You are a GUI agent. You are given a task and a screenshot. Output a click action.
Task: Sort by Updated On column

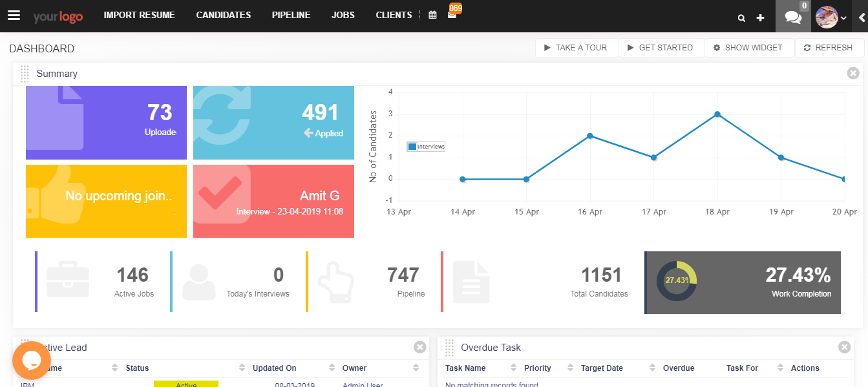click(x=293, y=368)
